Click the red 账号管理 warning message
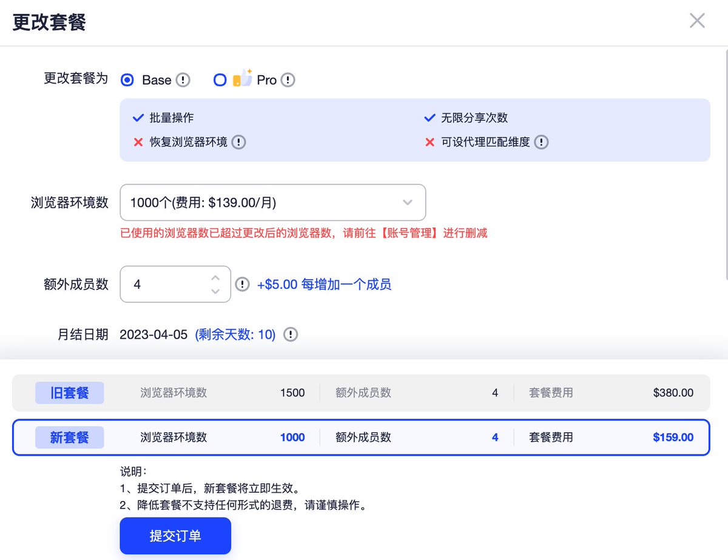This screenshot has height=560, width=728. point(304,233)
